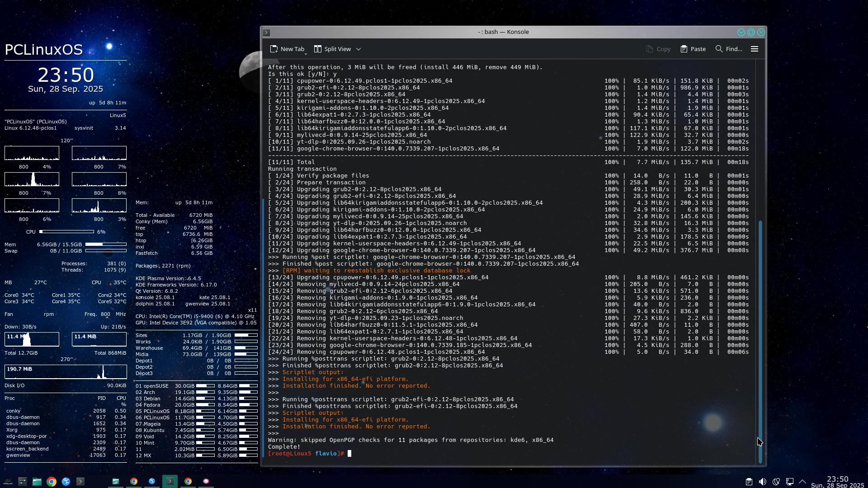This screenshot has width=868, height=488.
Task: Open the Find search tool
Action: coord(728,49)
